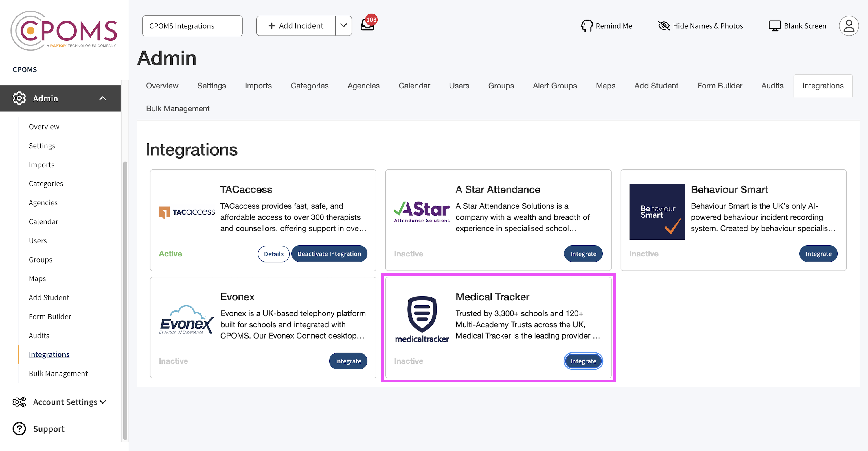Click the CPOMS logo
868x451 pixels.
coord(64,31)
